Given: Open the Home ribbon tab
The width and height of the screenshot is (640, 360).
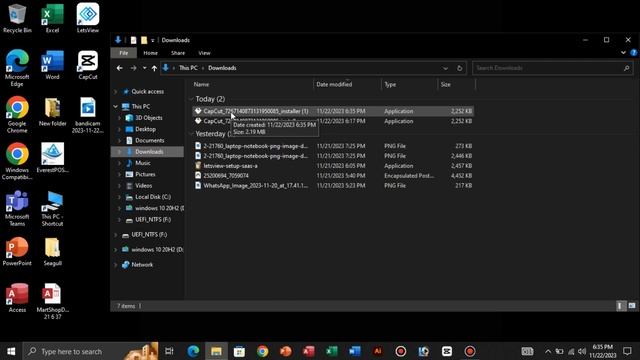Looking at the screenshot, I should point(150,53).
